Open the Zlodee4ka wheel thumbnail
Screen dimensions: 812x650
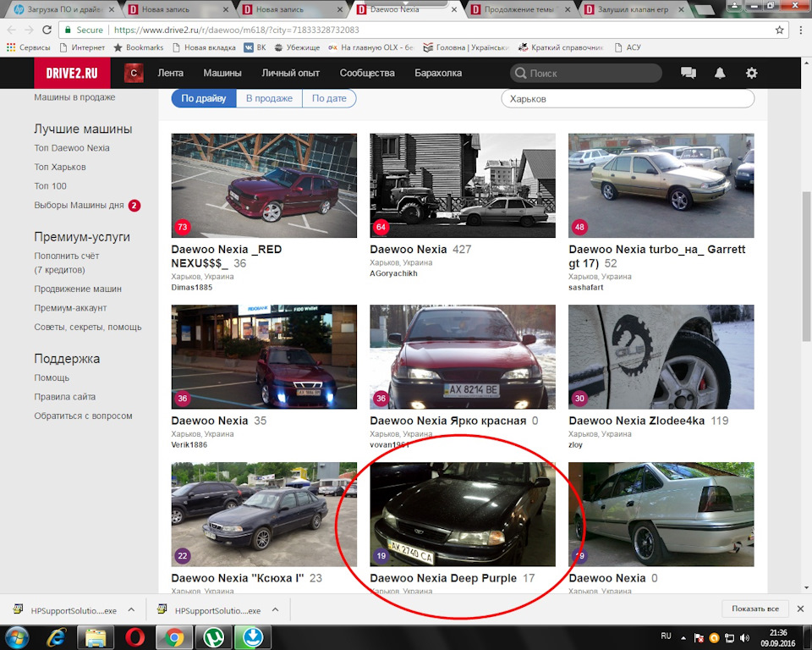click(x=661, y=357)
